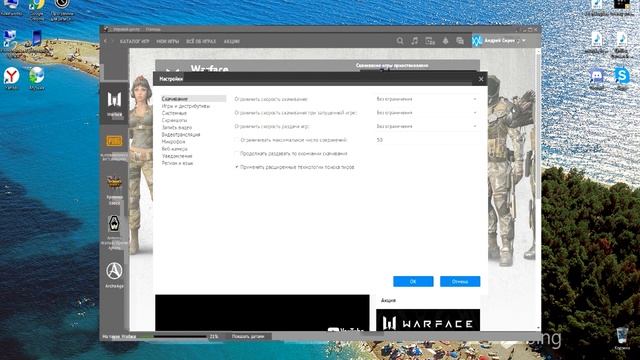The image size is (640, 360).
Task: Select the Микрофон settings category
Action: pos(173,142)
